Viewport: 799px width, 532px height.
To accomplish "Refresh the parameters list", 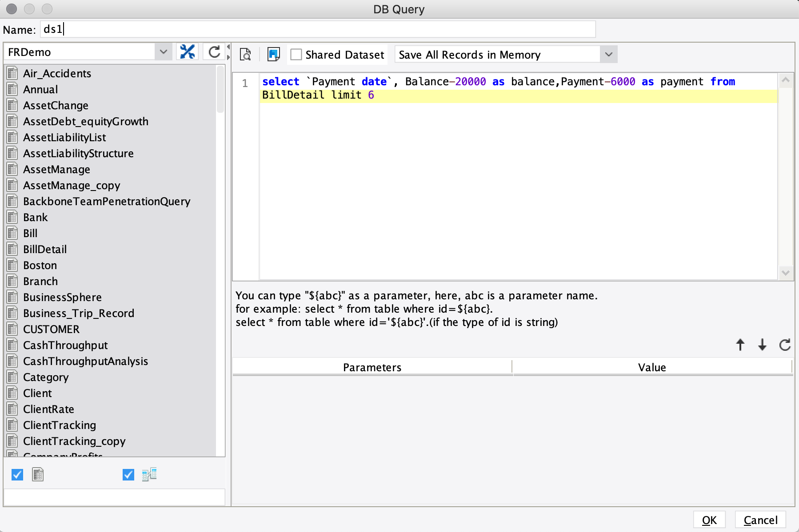I will pos(785,345).
